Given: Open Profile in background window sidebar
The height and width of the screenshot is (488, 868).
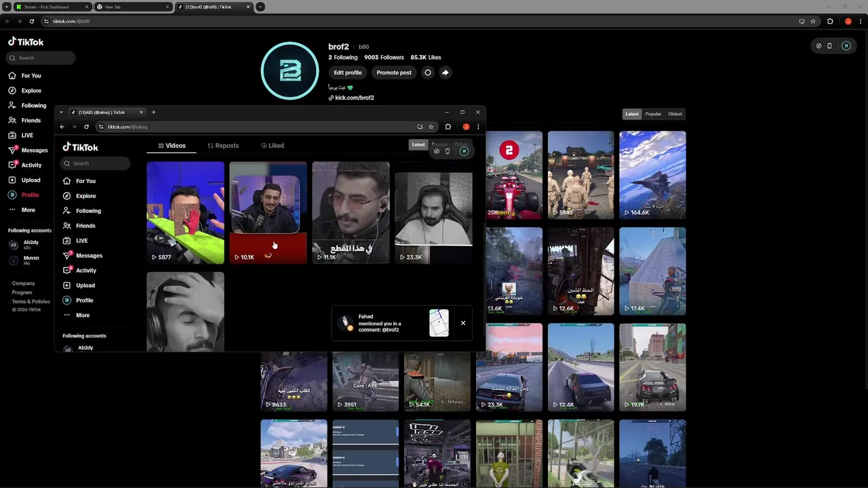Looking at the screenshot, I should [x=24, y=195].
